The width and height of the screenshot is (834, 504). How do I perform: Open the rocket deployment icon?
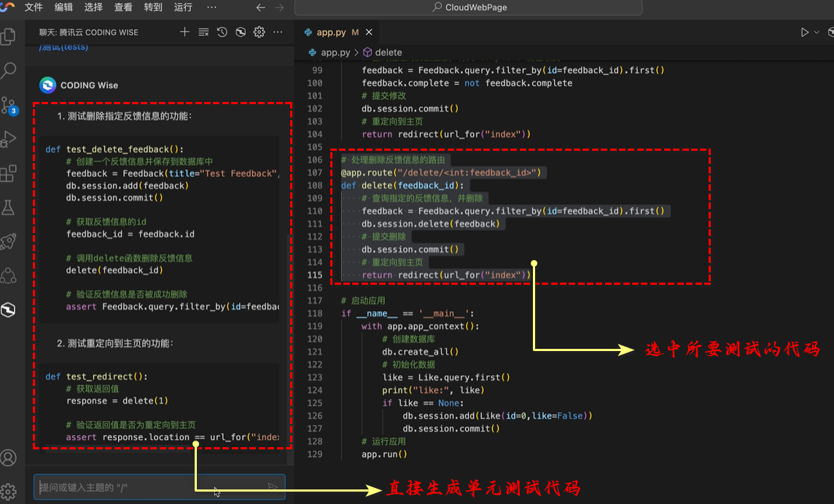click(9, 241)
